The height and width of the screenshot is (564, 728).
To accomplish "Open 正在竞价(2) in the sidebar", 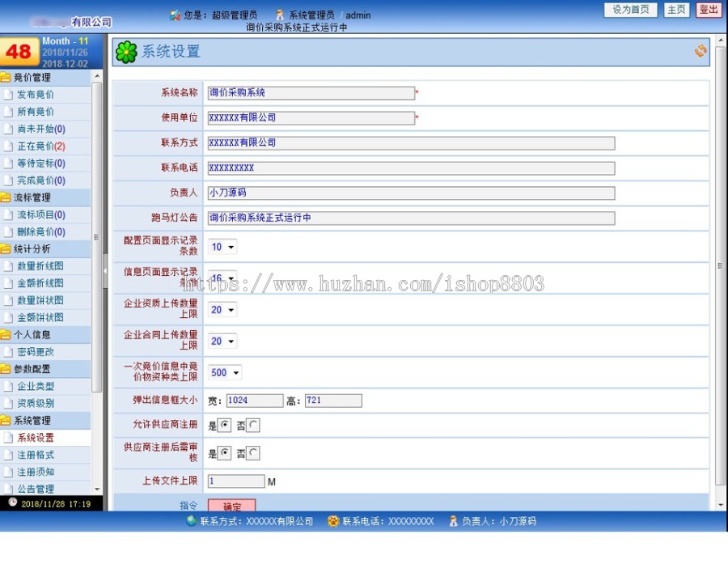I will tap(41, 146).
